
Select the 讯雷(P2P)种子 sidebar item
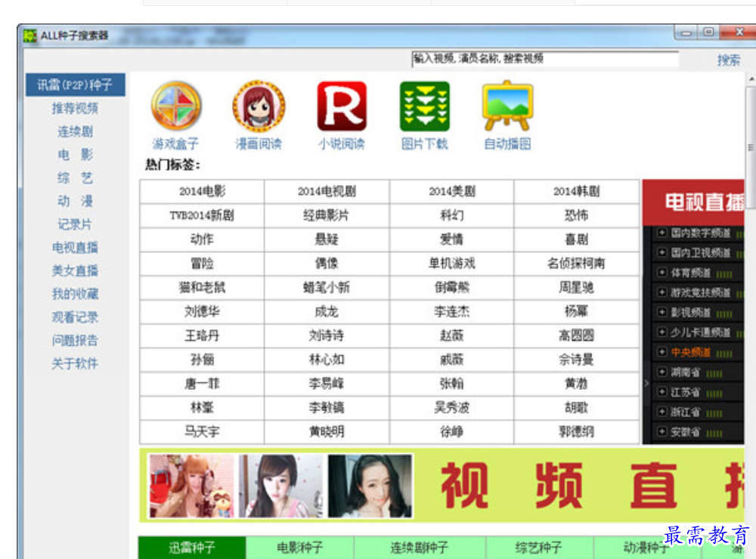pos(75,85)
